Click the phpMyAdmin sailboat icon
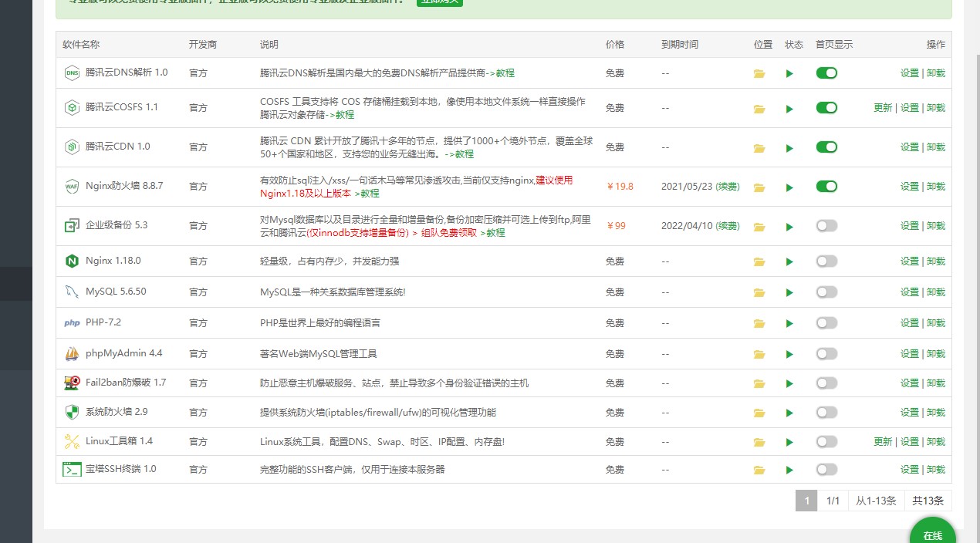Screen dimensions: 980x543 point(72,354)
